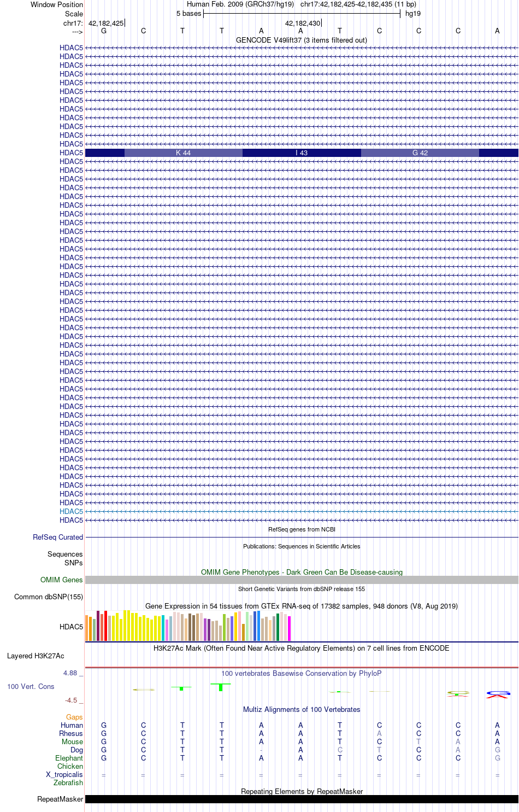Click the gray OMIM Genes bar
Viewport: 519px width, 812px height.
302,580
